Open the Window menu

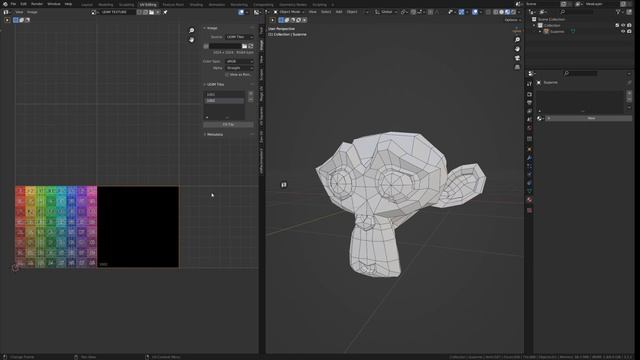click(x=53, y=4)
